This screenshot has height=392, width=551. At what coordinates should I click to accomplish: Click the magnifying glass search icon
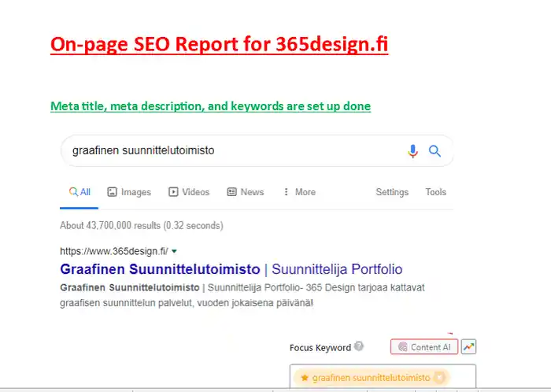435,151
